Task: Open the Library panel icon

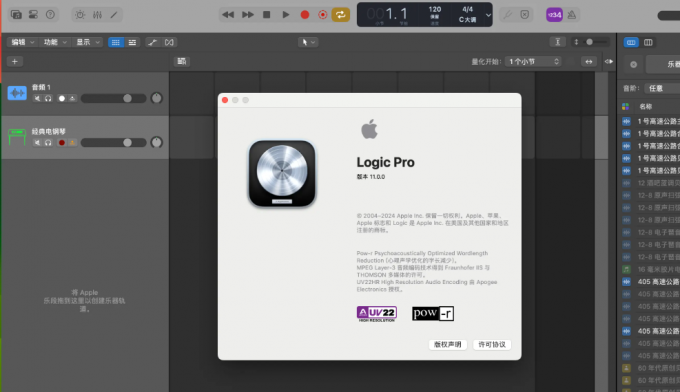Action: (16, 15)
